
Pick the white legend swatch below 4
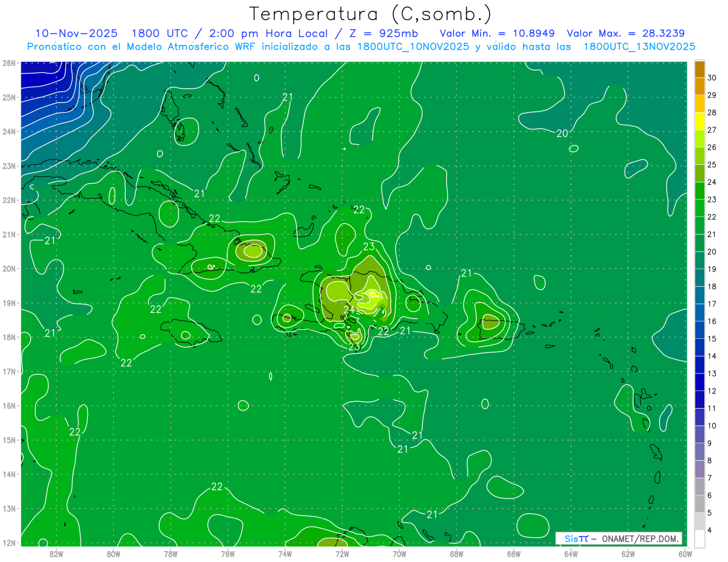click(x=699, y=538)
